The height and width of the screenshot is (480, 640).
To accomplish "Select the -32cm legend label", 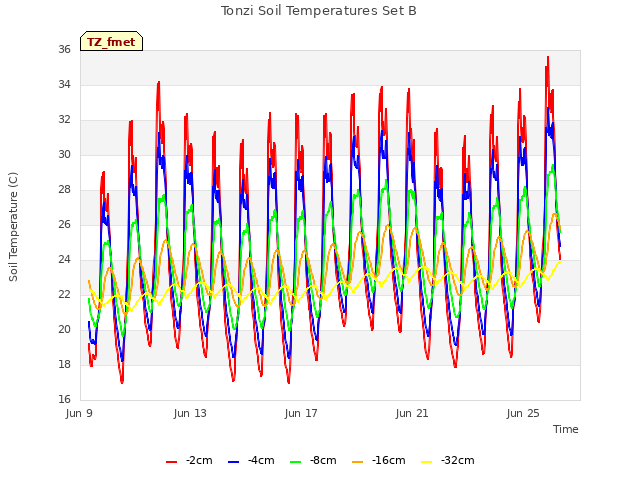I will click(457, 460).
